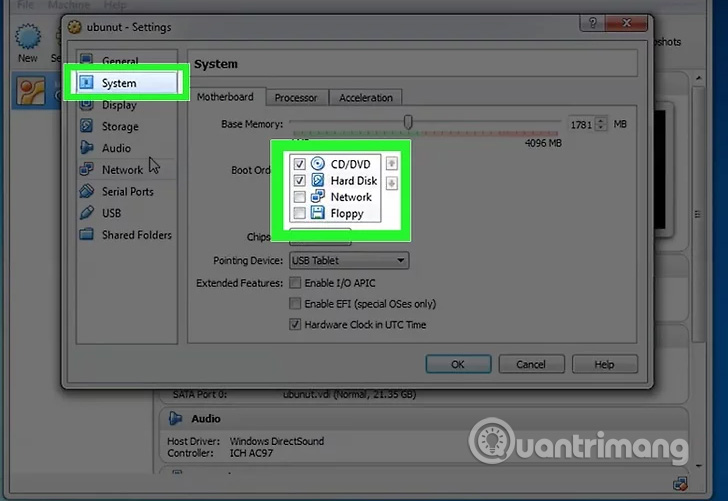Open the File menu in VirtualBox window
728x501 pixels.
26,5
